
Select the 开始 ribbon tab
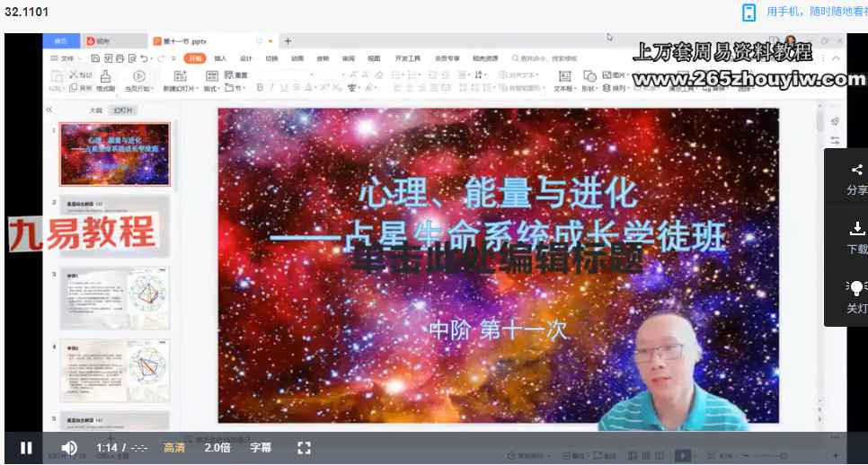(194, 58)
